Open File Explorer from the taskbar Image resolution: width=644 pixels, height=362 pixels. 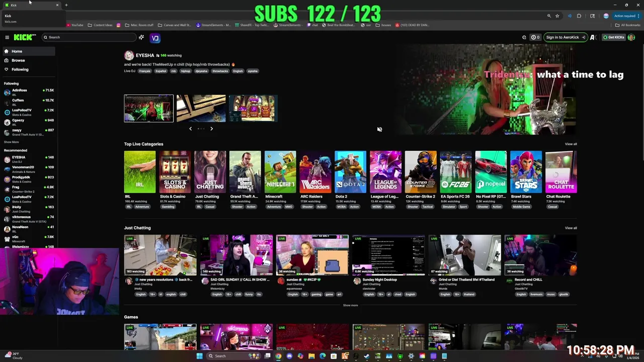311,356
